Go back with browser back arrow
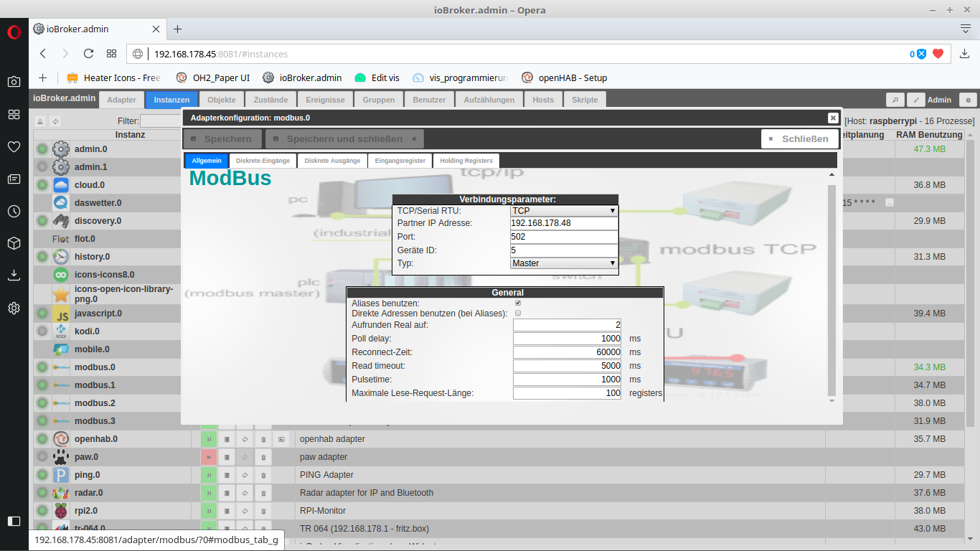The image size is (980, 551). [x=43, y=54]
